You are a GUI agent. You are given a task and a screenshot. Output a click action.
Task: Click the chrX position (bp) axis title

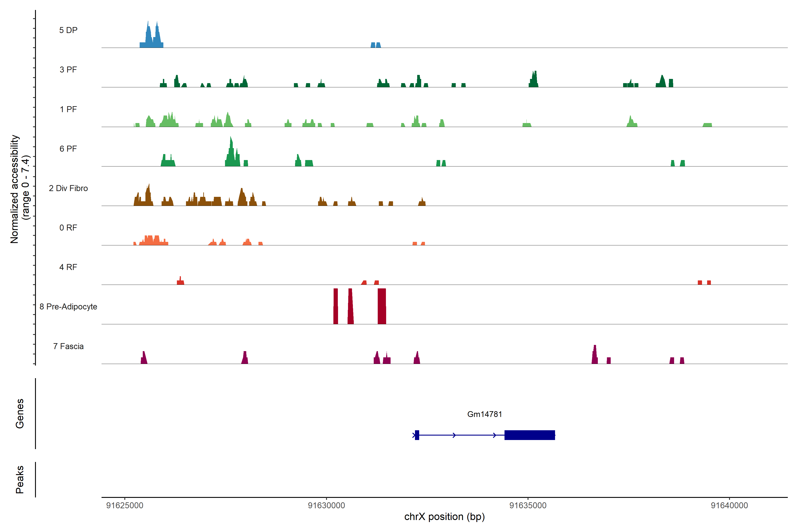pyautogui.click(x=444, y=517)
